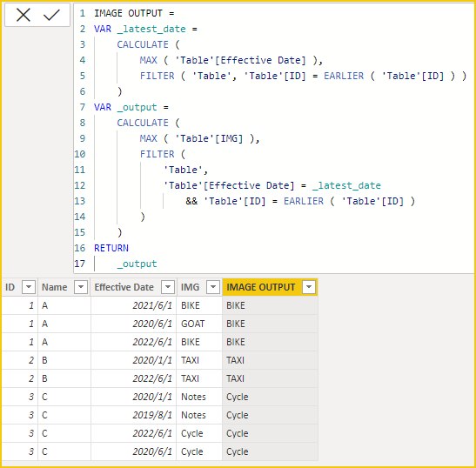This screenshot has height=468, width=476.
Task: Click the EARLIER function on line 5
Action: pos(344,76)
